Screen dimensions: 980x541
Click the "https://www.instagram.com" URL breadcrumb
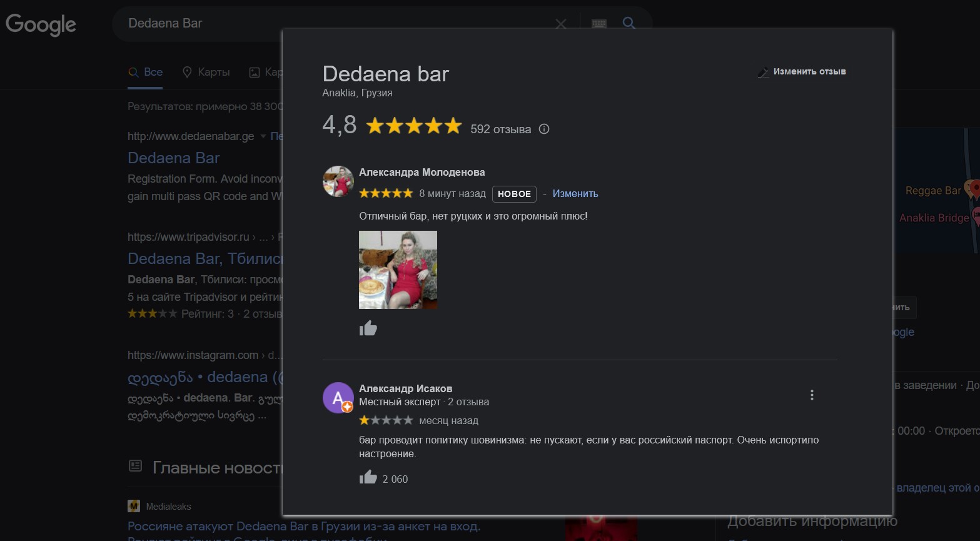point(193,355)
